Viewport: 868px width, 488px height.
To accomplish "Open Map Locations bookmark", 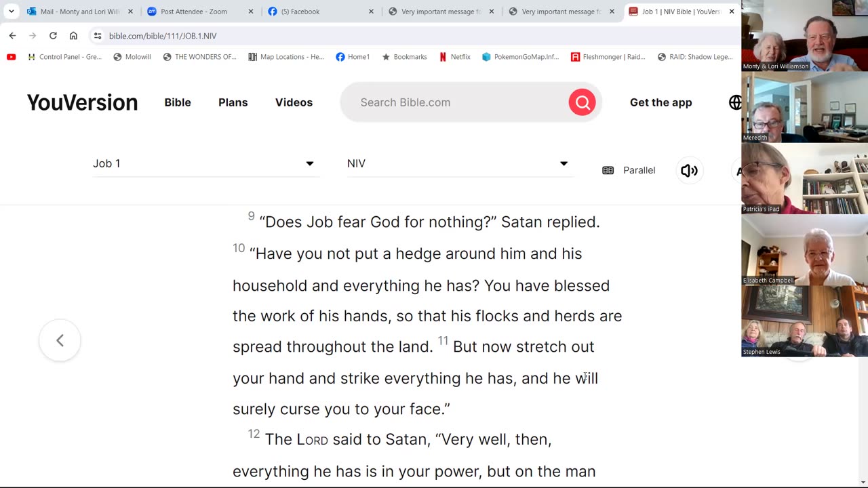I will point(286,57).
